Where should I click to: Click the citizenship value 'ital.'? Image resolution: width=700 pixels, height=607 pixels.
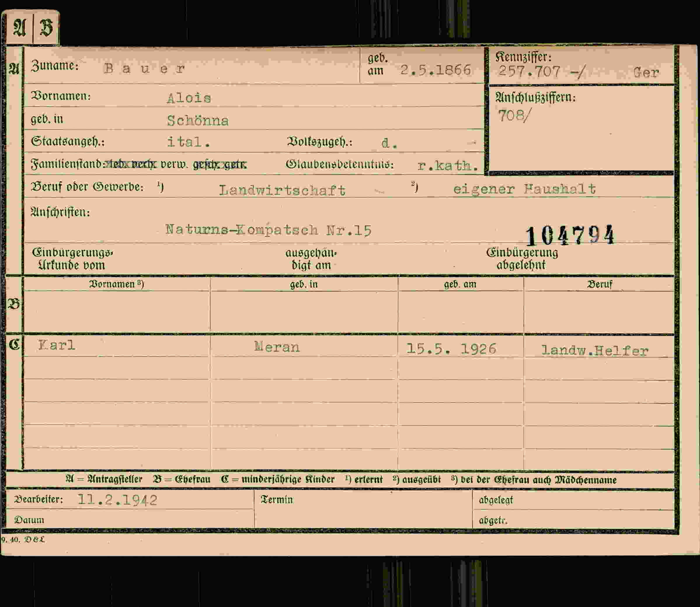click(189, 142)
